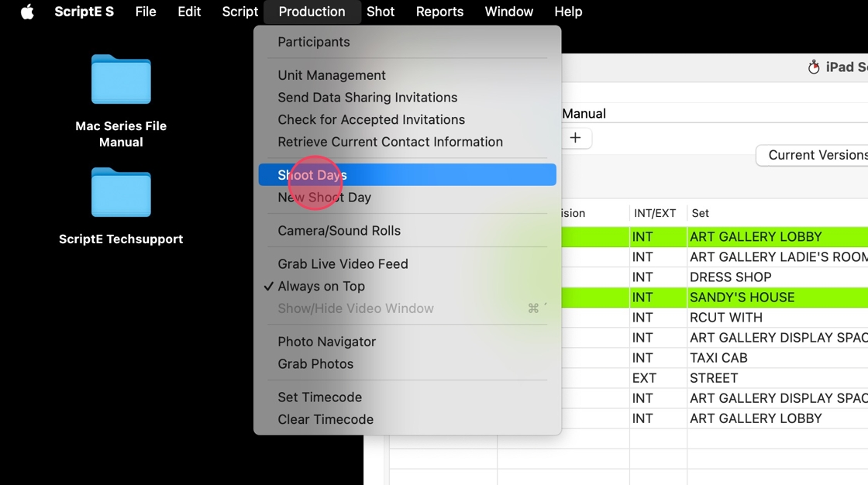The height and width of the screenshot is (485, 868).
Task: Open the Mac Series File Manual folder
Action: 121,80
